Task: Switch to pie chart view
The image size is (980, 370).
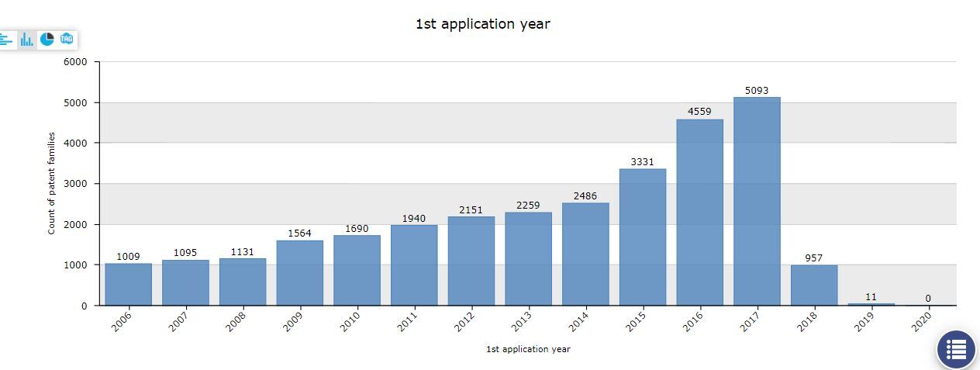Action: click(47, 39)
